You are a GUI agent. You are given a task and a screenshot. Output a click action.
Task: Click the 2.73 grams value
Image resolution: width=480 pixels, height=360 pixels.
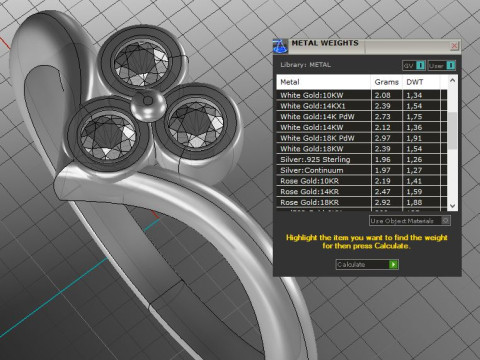[382, 117]
